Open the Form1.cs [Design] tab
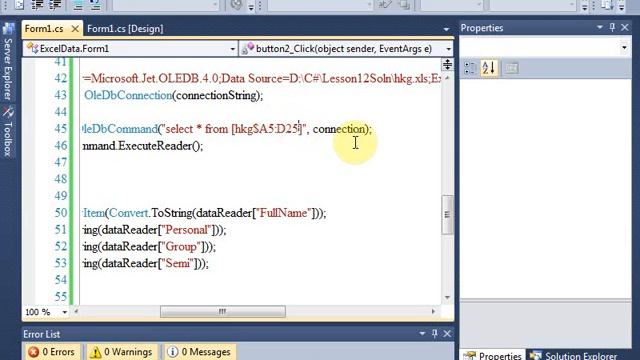Viewport: 640px width, 360px height. 125,29
